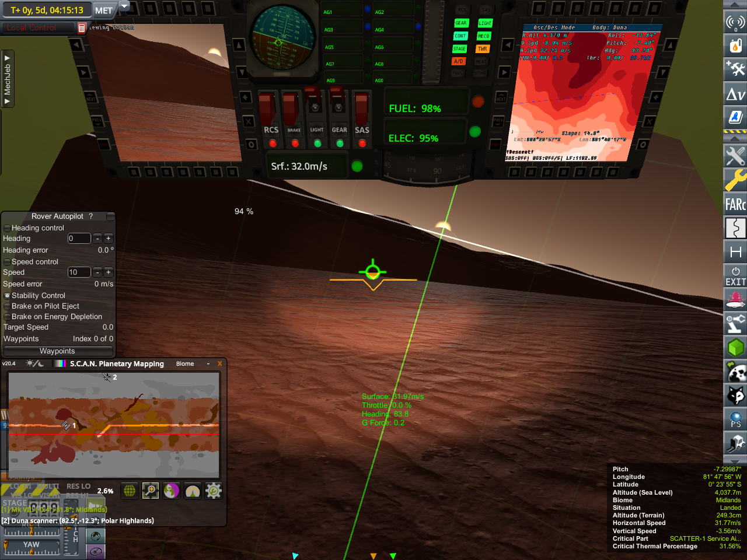Viewport: 747px width, 560px height.
Task: Decrease Speed with the minus stepper
Action: [97, 272]
